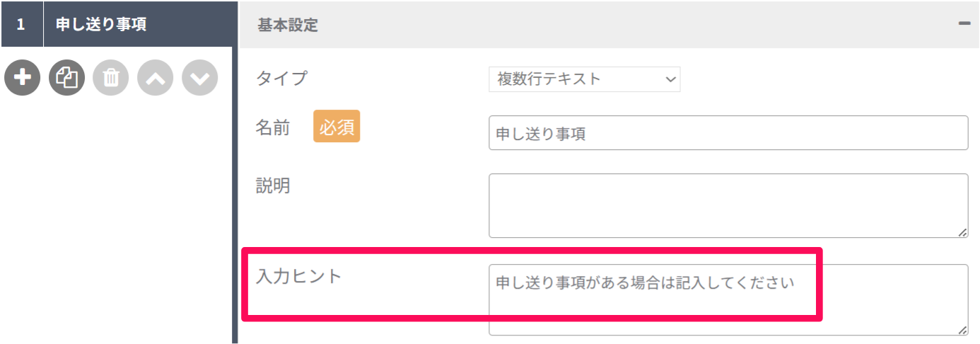Move the item up with the up-arrow icon
The image size is (980, 344).
coord(156,78)
